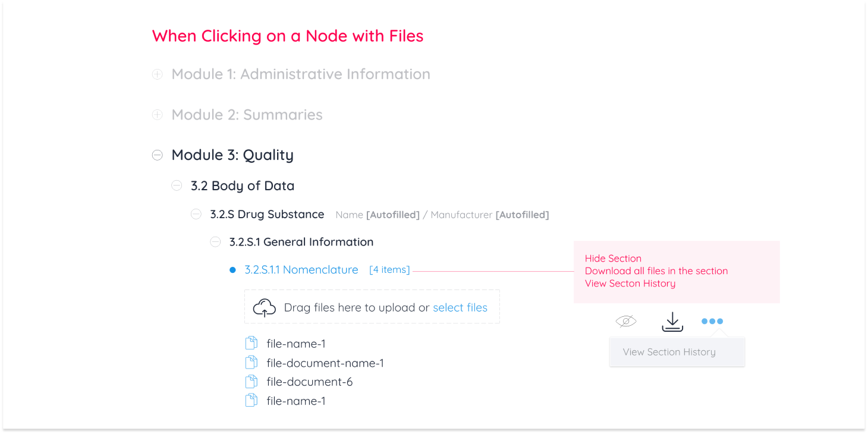This screenshot has height=434, width=868.
Task: Collapse the 3.2.S Drug Substance node
Action: (x=196, y=214)
